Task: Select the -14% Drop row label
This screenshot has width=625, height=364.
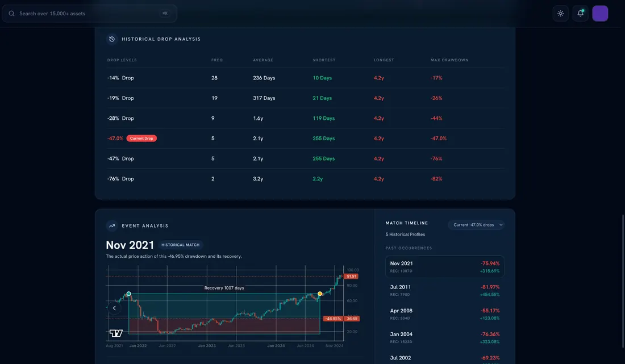Action: (x=120, y=78)
